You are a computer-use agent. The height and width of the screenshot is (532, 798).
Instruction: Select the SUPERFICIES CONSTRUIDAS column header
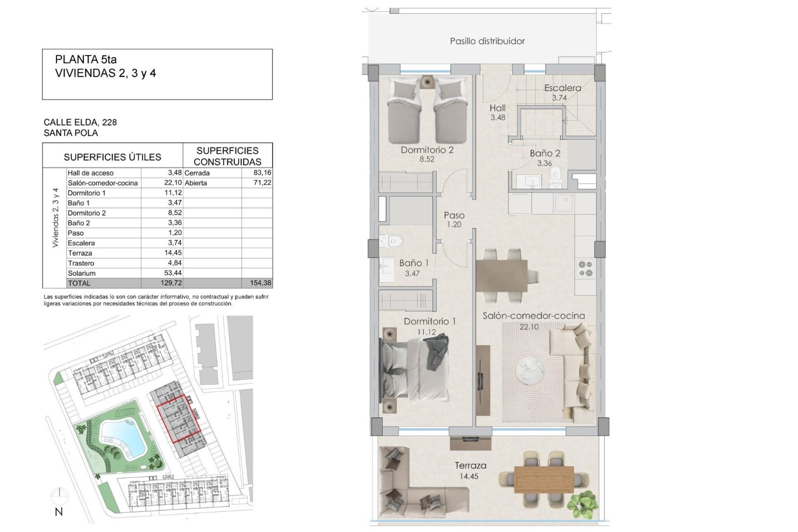[229, 156]
